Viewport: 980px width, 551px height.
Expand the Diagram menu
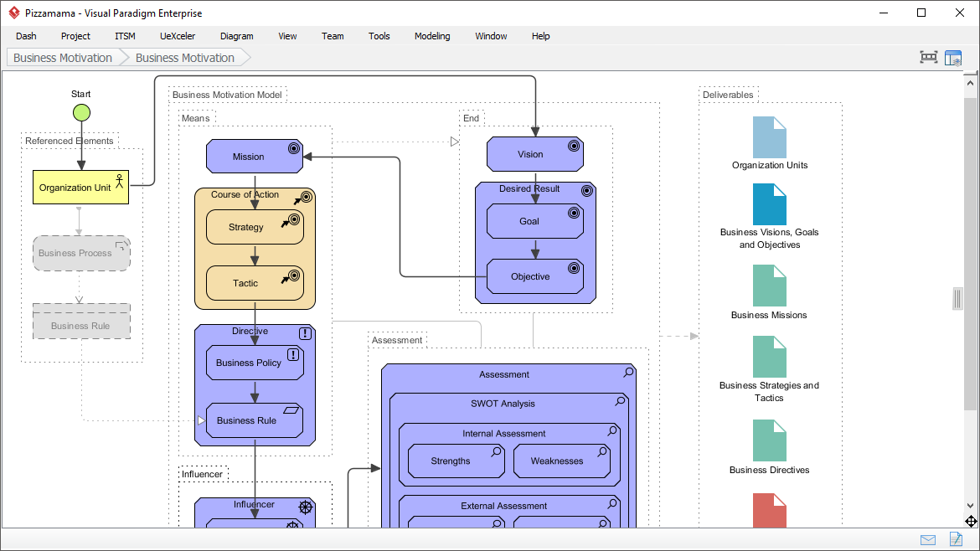tap(236, 36)
